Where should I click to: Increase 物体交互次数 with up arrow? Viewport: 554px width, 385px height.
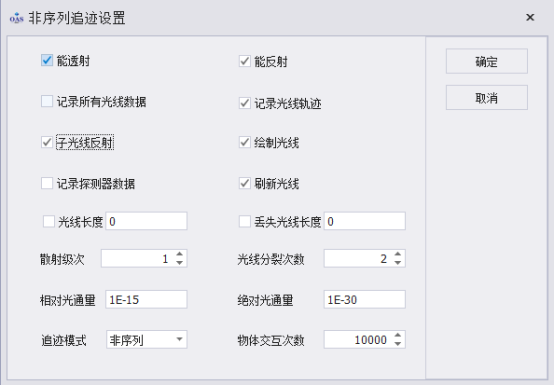(x=398, y=335)
